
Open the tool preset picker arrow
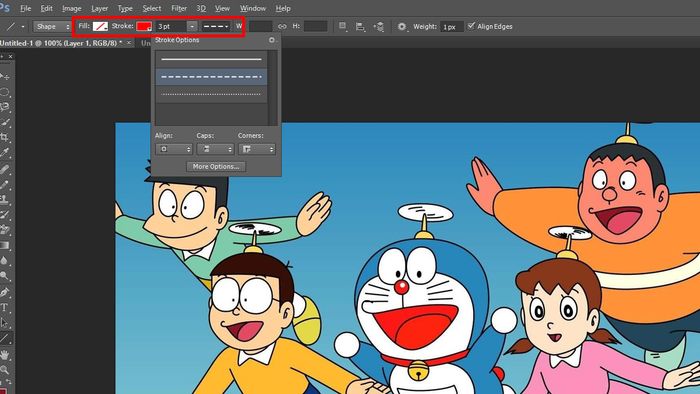(23, 27)
